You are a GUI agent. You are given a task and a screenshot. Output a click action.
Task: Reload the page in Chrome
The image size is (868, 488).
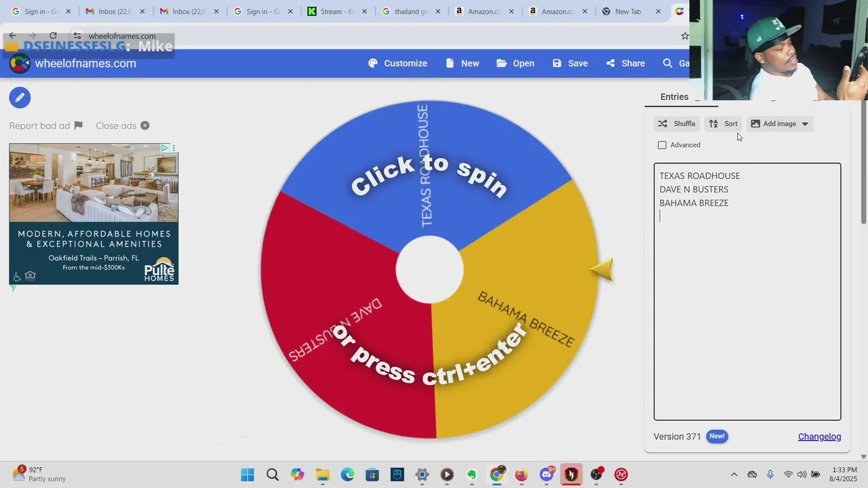(x=53, y=36)
